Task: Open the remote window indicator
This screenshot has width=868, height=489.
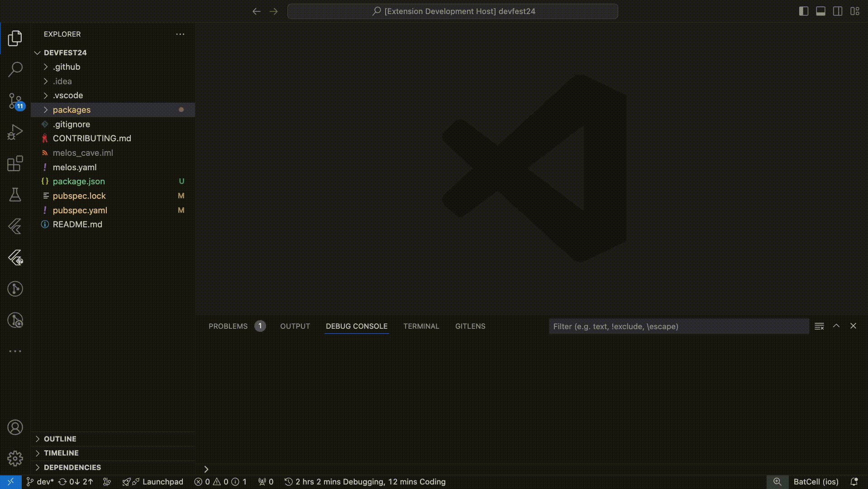Action: tap(10, 482)
